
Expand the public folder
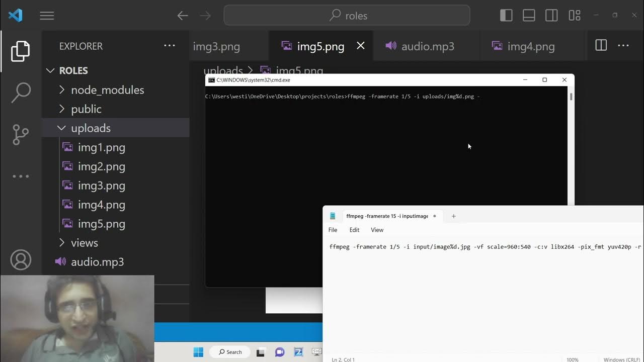coord(86,109)
